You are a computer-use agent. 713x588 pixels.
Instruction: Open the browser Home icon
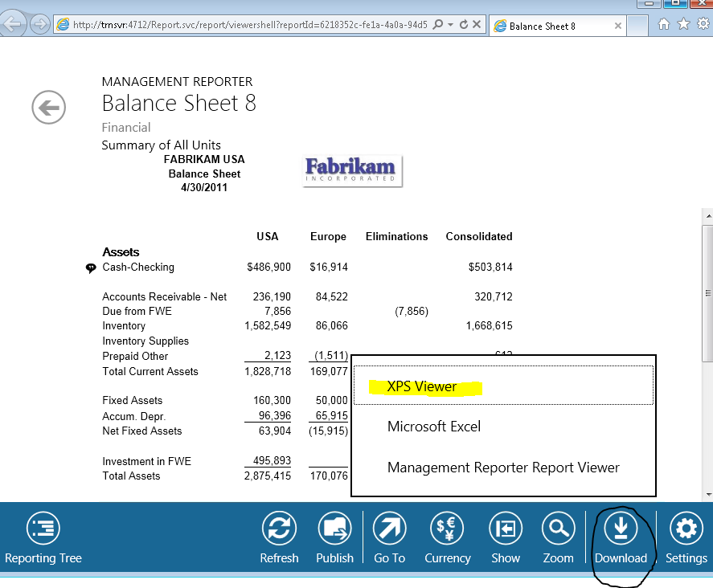click(x=663, y=23)
